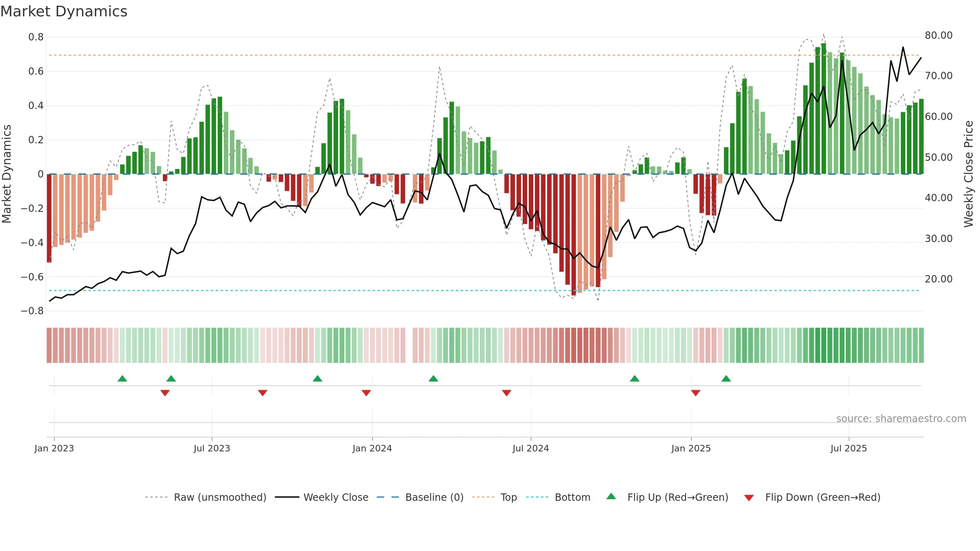980x551 pixels.
Task: Click the green flip-up marker between Jan and Jul 2024
Action: [x=433, y=378]
